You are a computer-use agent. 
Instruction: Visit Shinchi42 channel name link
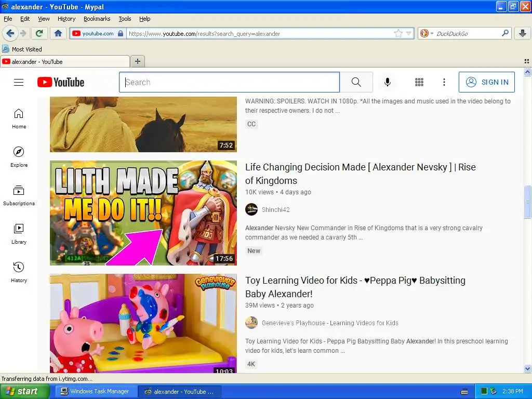point(275,210)
